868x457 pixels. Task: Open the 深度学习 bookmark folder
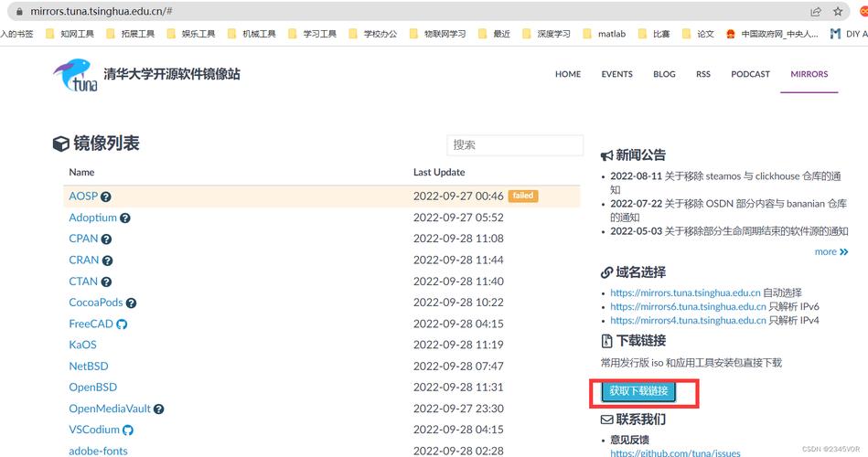point(546,34)
